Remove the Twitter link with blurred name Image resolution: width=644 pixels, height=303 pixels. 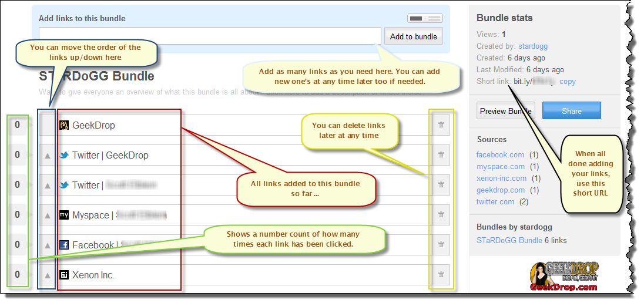(441, 185)
